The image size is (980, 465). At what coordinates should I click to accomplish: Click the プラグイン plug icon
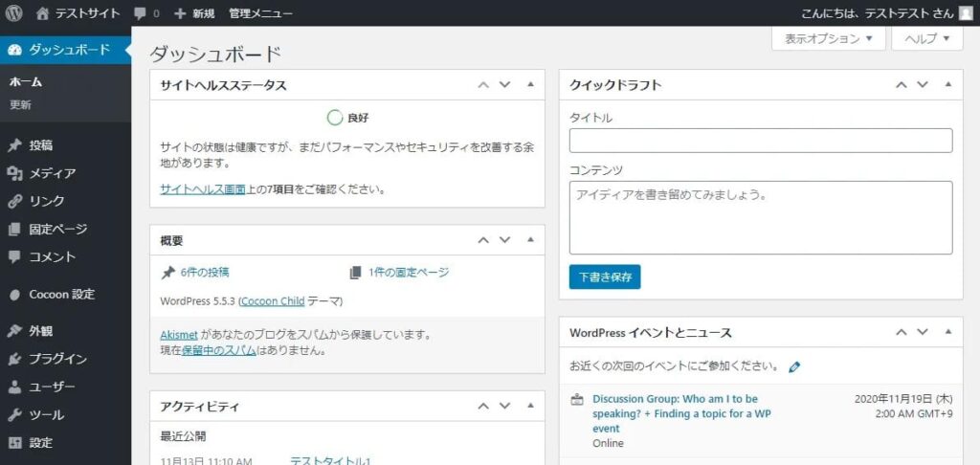(15, 360)
